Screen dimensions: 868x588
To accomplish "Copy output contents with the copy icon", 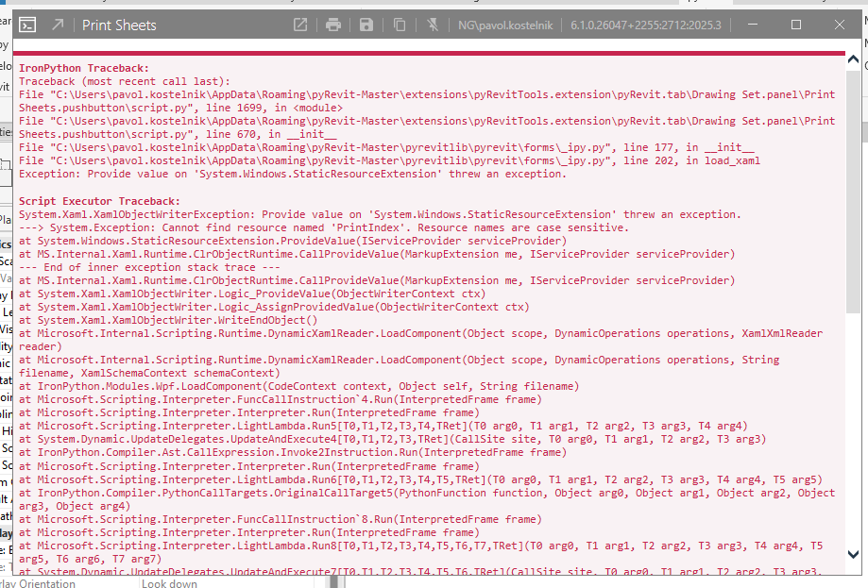I will (x=400, y=25).
